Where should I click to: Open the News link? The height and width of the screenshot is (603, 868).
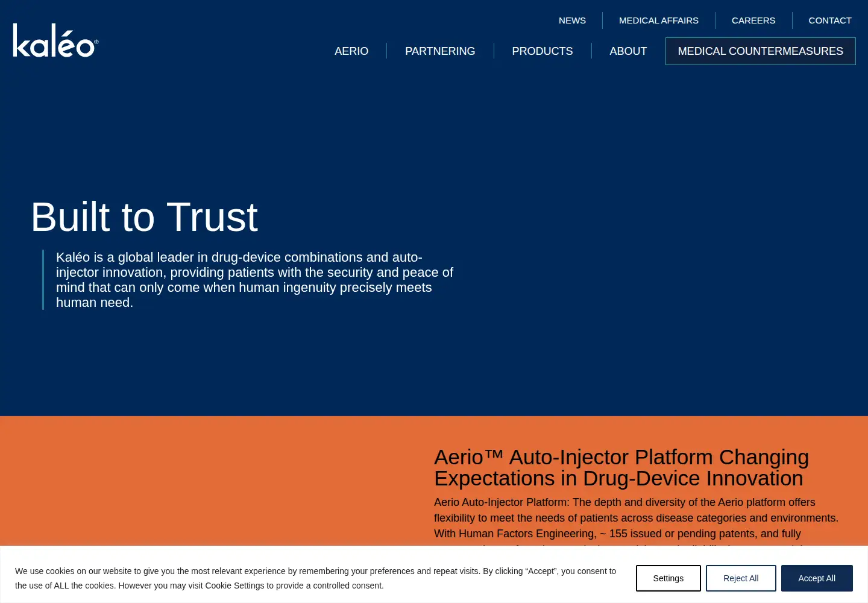(572, 21)
